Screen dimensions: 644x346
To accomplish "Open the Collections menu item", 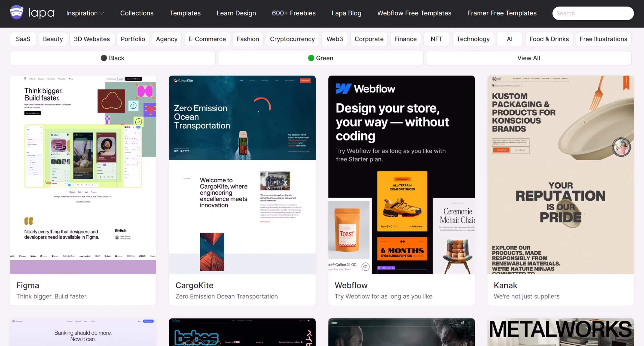I will [137, 13].
